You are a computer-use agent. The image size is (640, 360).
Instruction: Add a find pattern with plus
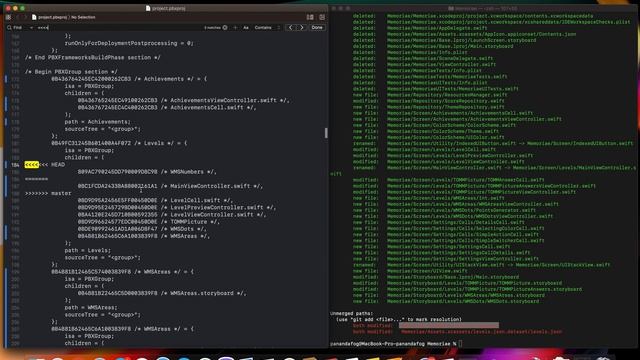coord(235,27)
